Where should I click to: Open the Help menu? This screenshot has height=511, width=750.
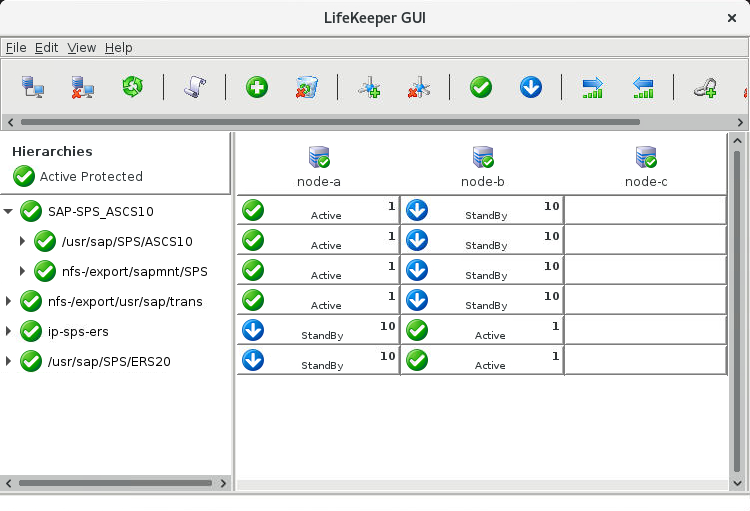[119, 48]
